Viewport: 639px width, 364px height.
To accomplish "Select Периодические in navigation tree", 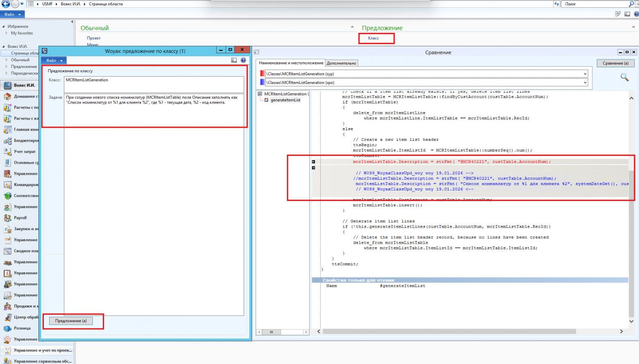I will point(25,73).
